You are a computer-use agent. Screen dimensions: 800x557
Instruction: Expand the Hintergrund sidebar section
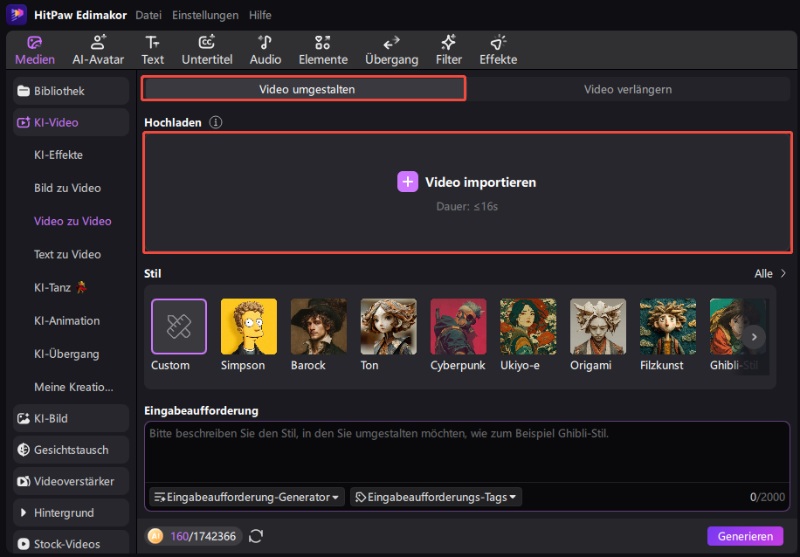[x=70, y=513]
